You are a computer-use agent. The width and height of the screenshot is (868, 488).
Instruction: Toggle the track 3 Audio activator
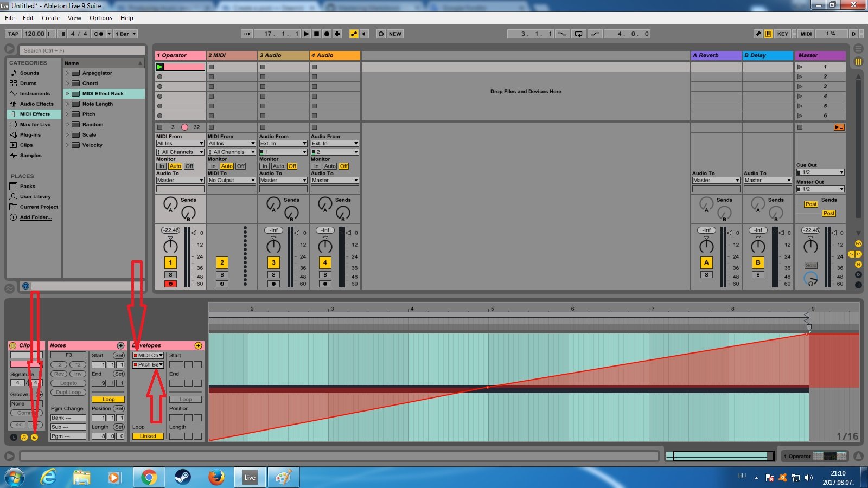pos(273,262)
